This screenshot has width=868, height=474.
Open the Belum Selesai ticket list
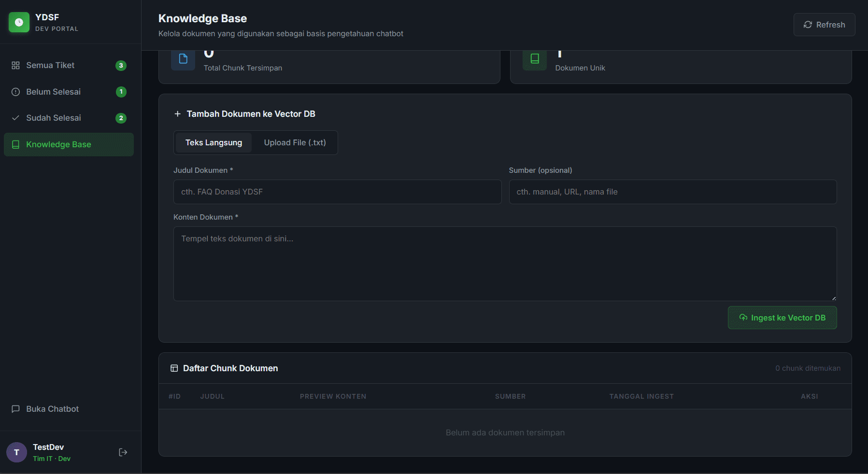pos(69,92)
